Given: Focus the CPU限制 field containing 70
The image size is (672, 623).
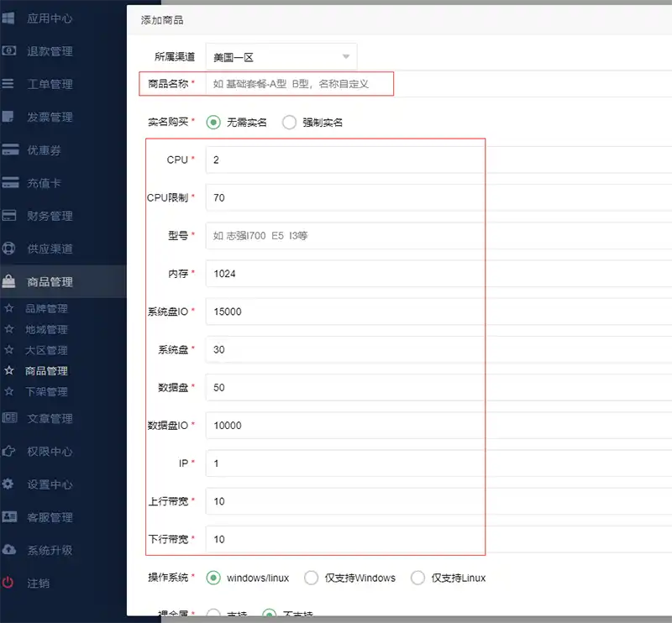Looking at the screenshot, I should click(438, 197).
